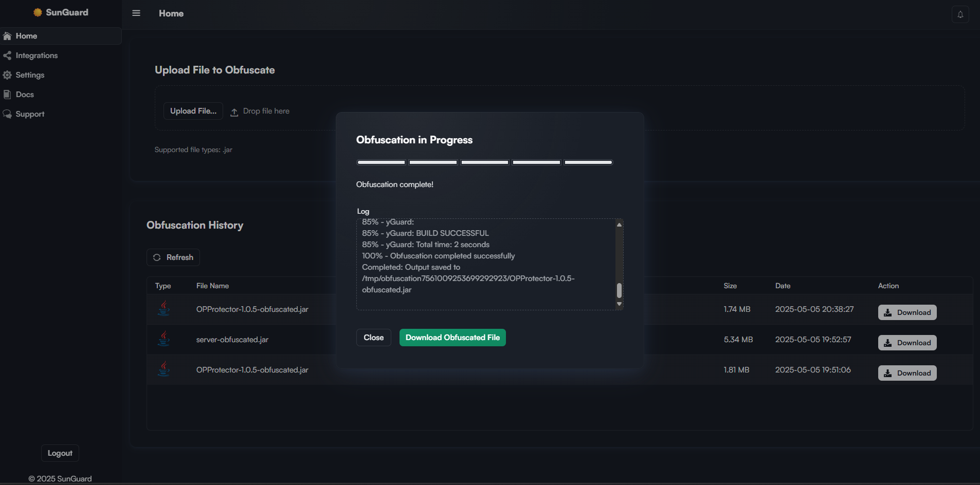
Task: Click the Download Obfuscated File button
Action: point(452,337)
